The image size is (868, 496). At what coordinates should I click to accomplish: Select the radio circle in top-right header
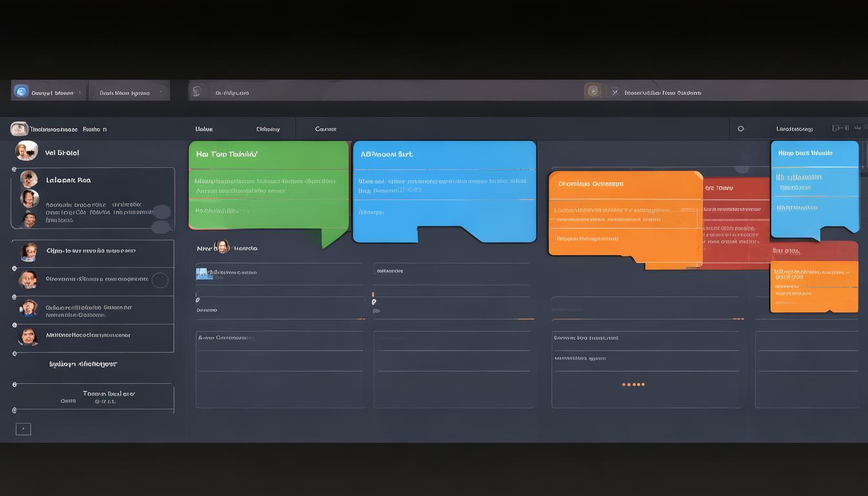pos(741,129)
